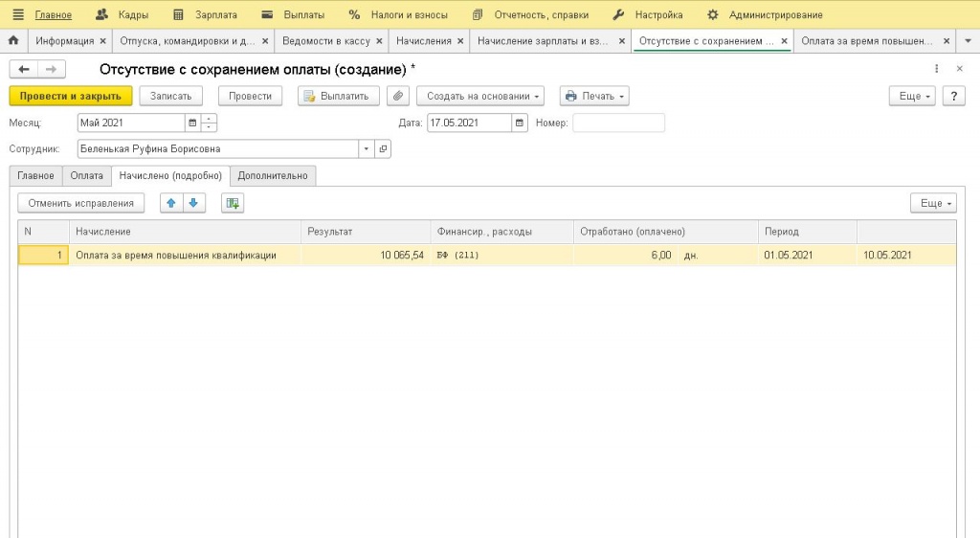Move row up with blue arrow
Viewport: 980px width, 538px height.
tap(171, 203)
